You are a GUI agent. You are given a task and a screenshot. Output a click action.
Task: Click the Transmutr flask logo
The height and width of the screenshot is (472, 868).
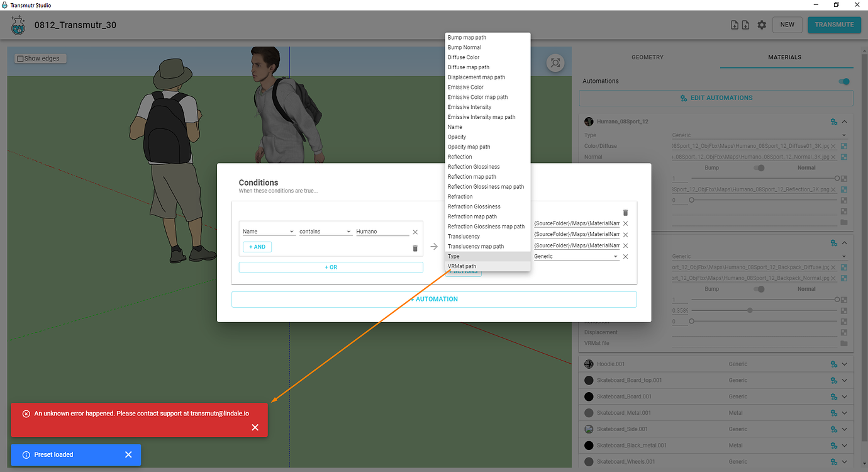[18, 26]
